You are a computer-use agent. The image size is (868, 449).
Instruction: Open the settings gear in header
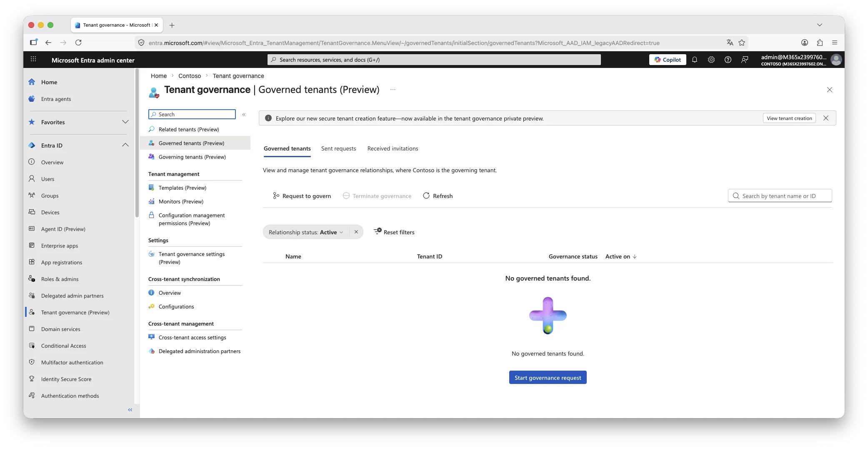(711, 60)
